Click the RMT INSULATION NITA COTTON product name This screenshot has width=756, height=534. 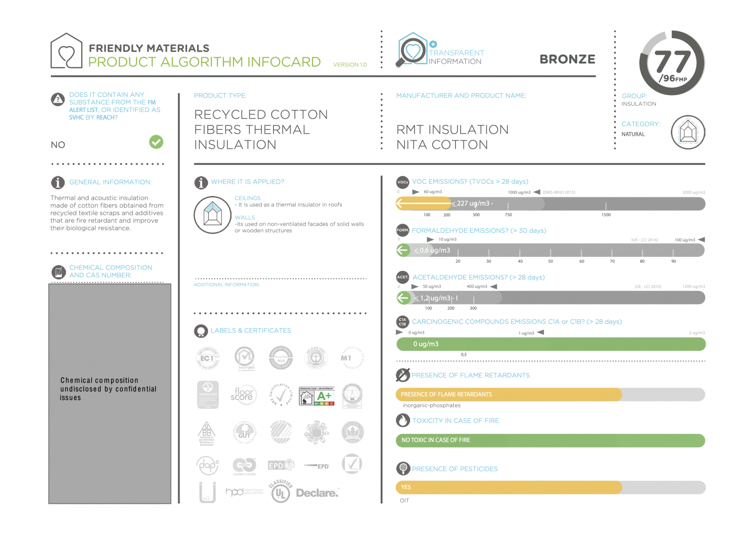pyautogui.click(x=452, y=137)
